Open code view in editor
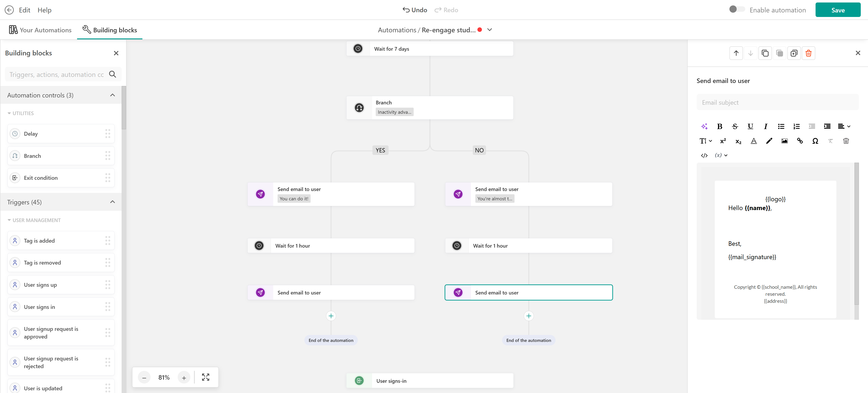The height and width of the screenshot is (393, 868). pos(704,155)
